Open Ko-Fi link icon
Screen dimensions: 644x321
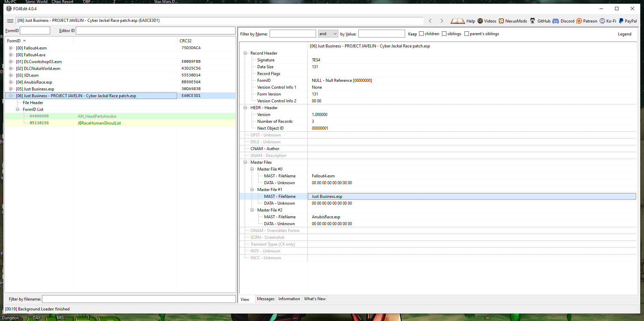click(602, 21)
